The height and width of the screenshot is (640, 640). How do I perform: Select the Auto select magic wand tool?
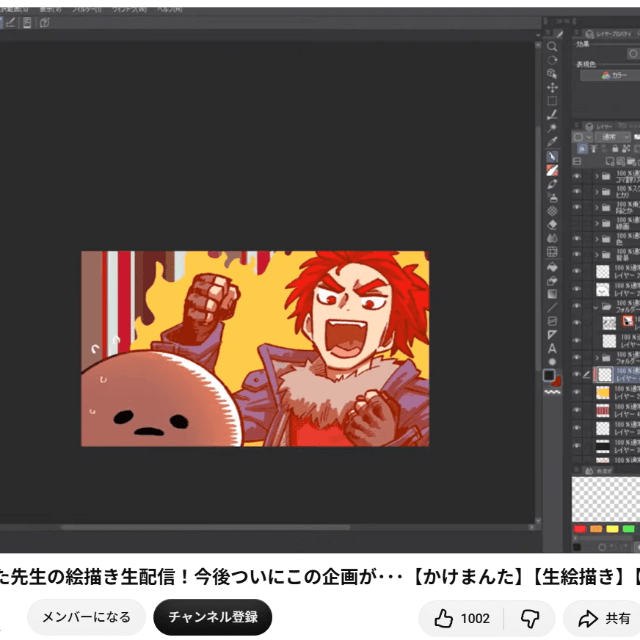[x=552, y=128]
